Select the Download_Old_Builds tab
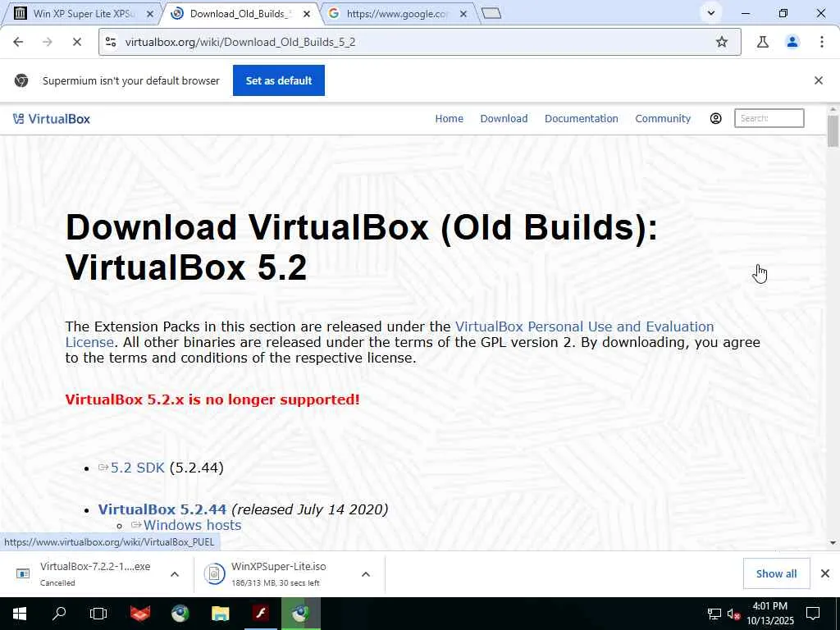Screen dimensions: 840x630 (239, 13)
